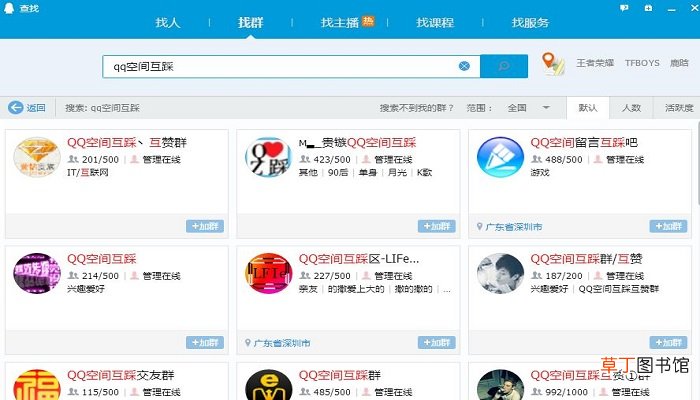
Task: Open blue pencil avatar of QQ空间留言互踩吧
Action: point(500,157)
